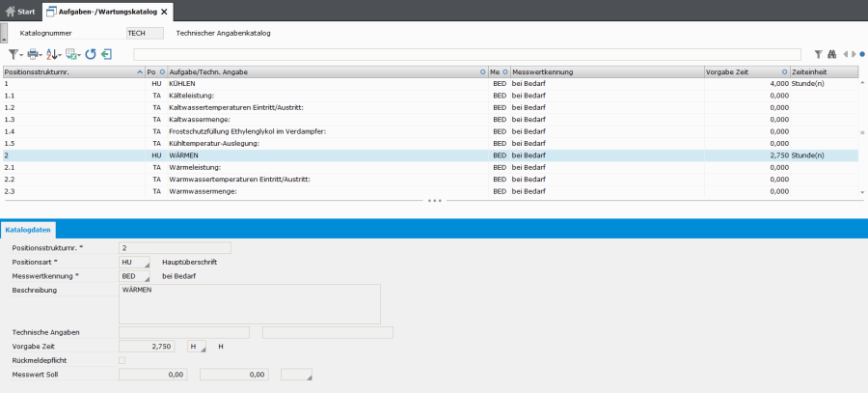Click the 4,000 Vorgabe Zeit cell

pyautogui.click(x=746, y=83)
